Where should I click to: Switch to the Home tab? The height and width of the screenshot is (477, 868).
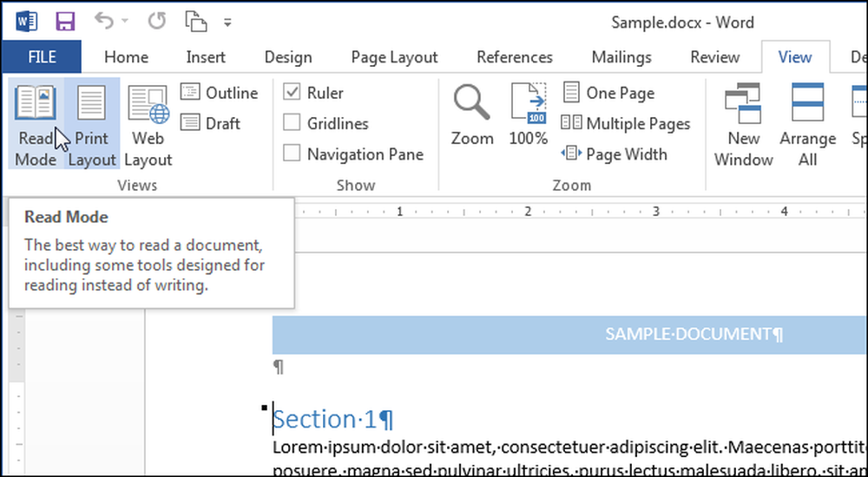coord(126,57)
